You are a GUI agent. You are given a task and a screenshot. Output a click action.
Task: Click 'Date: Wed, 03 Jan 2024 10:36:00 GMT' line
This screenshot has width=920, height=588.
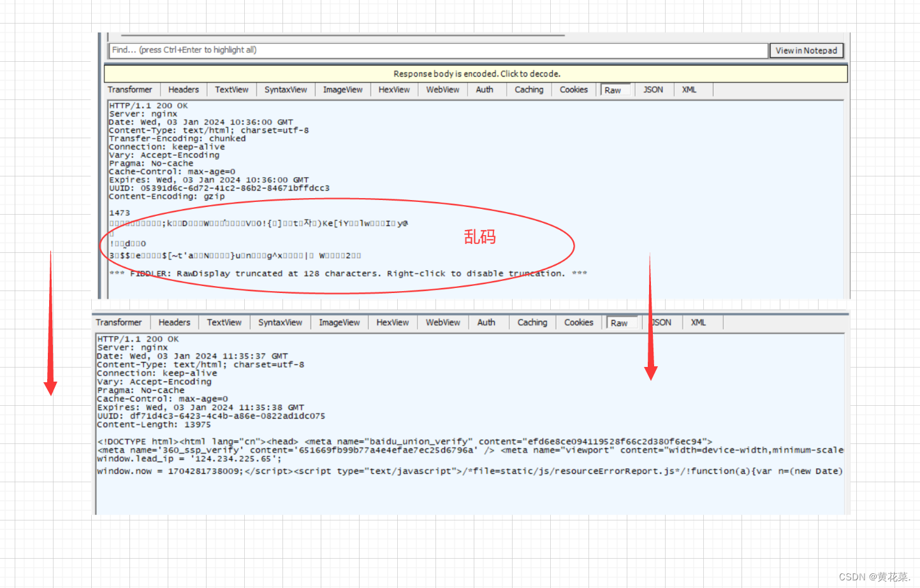tap(201, 122)
